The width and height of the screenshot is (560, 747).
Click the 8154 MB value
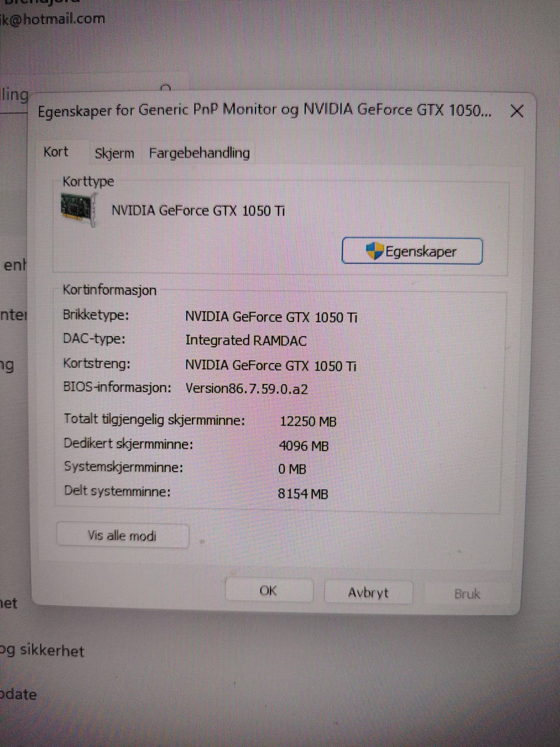tap(303, 494)
